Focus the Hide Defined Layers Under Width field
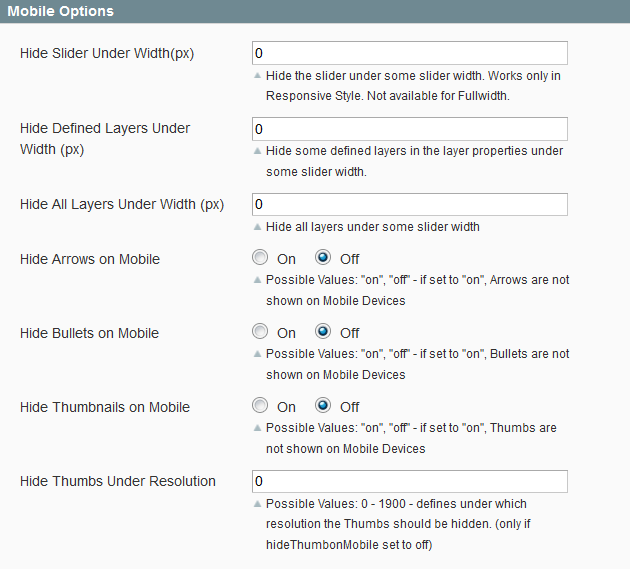The width and height of the screenshot is (630, 569). [410, 129]
